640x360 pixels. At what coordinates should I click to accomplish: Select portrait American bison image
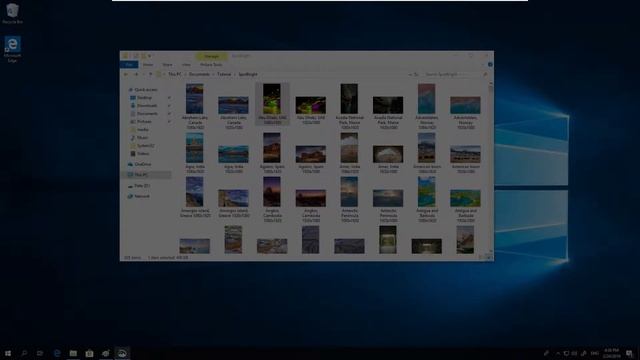pos(427,148)
